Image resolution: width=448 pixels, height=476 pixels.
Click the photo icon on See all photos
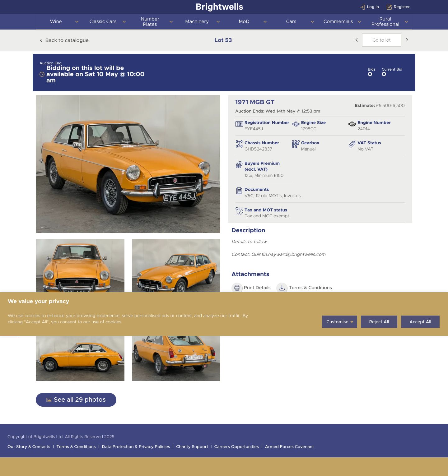click(x=49, y=400)
